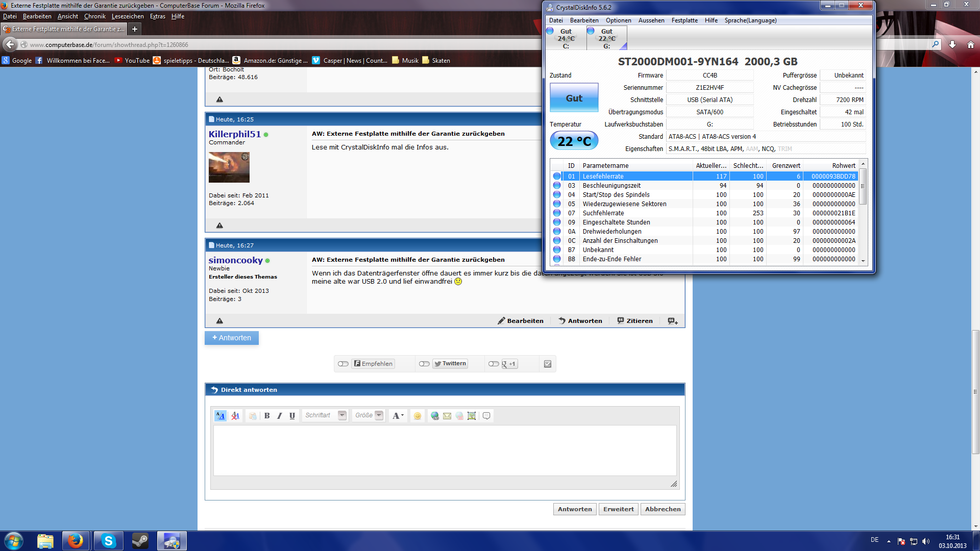The width and height of the screenshot is (980, 551).
Task: Click the insert link globe icon
Action: [x=435, y=416]
